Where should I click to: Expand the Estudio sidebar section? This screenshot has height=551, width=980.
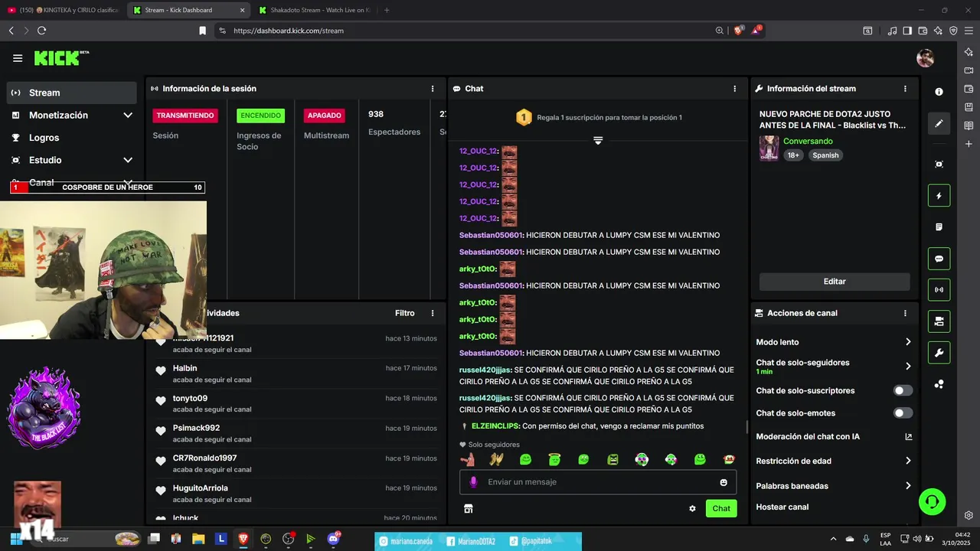pyautogui.click(x=128, y=160)
